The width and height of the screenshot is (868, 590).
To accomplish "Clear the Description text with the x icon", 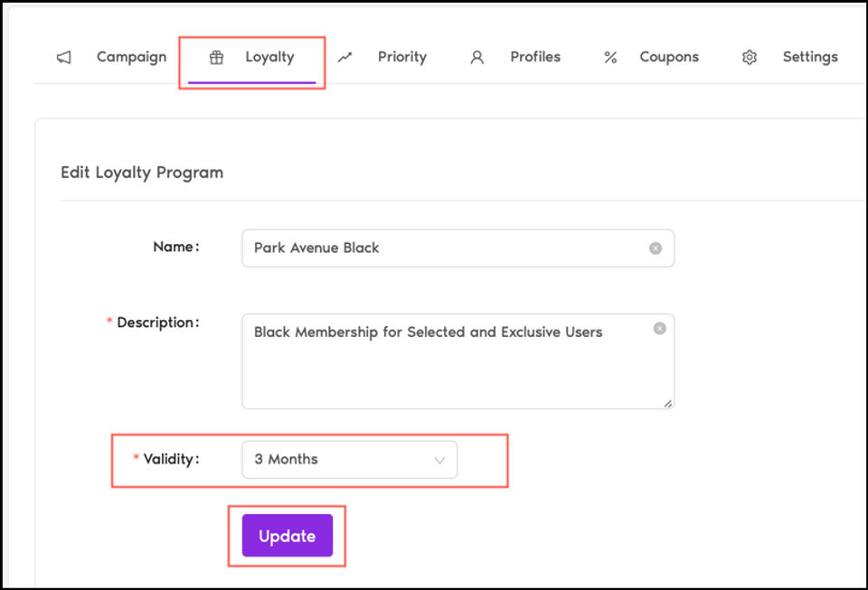I will point(660,329).
